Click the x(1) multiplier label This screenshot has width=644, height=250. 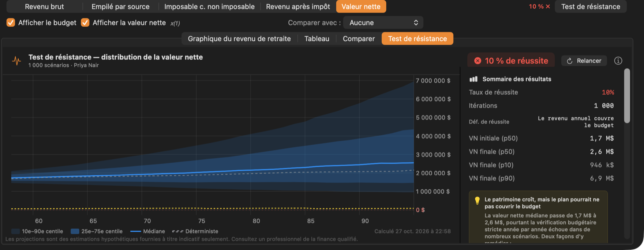click(175, 23)
